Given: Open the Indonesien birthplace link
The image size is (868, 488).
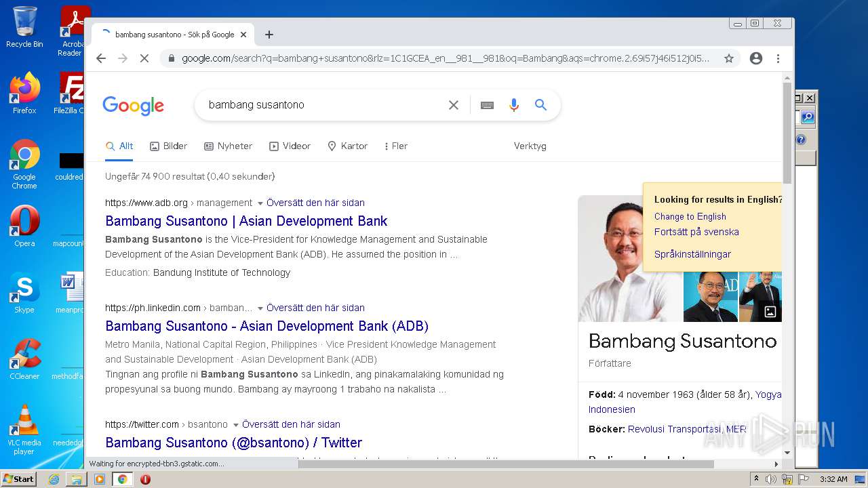Looking at the screenshot, I should (x=612, y=409).
